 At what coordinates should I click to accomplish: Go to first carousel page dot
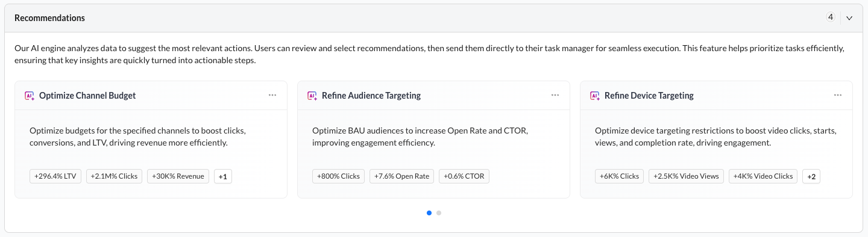point(429,212)
